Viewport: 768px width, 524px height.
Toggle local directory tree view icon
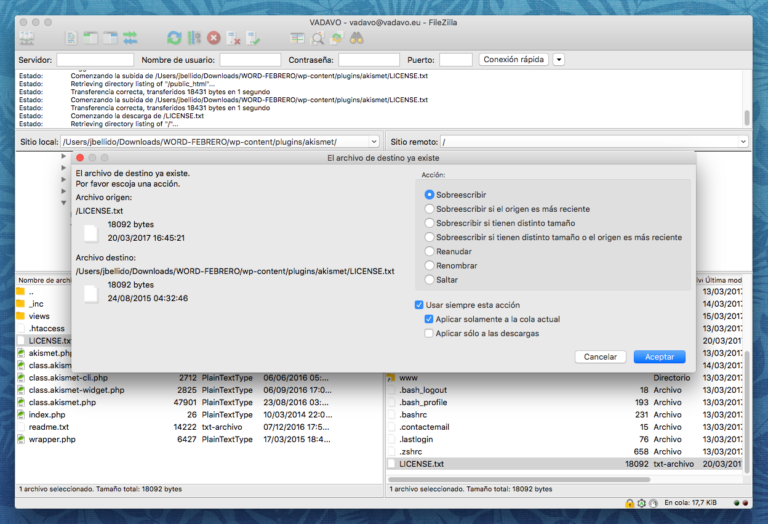(91, 38)
